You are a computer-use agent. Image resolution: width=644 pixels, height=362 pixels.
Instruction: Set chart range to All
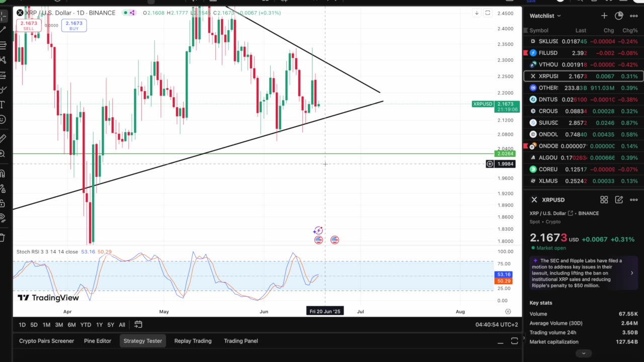tap(122, 325)
